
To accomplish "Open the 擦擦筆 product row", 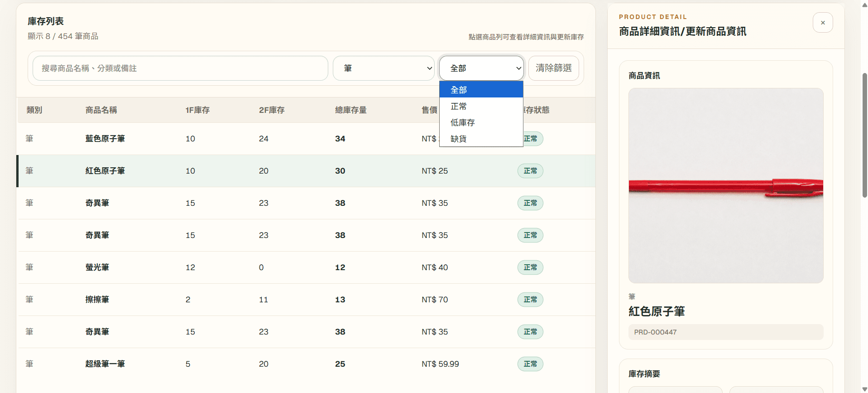I will (x=306, y=300).
